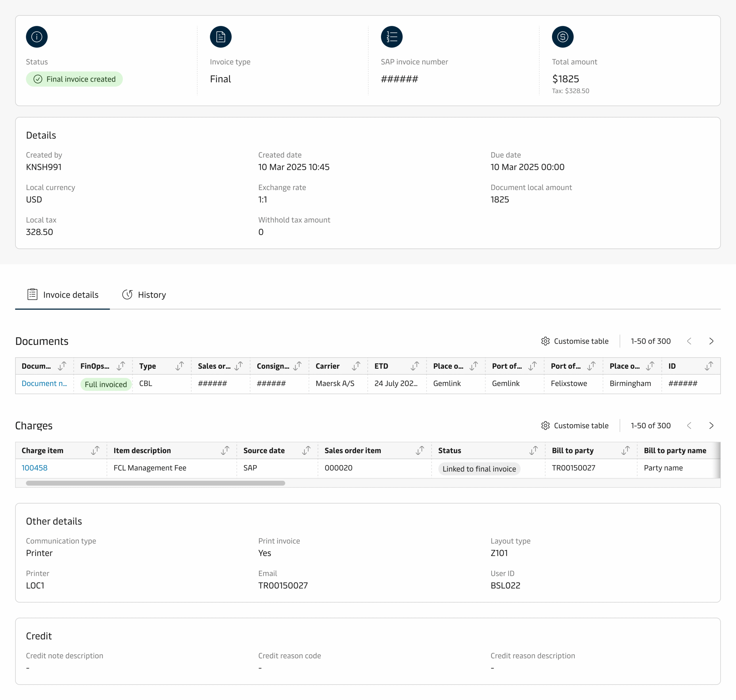Open the Document n... link
Viewport: 736px width, 700px height.
(x=44, y=383)
